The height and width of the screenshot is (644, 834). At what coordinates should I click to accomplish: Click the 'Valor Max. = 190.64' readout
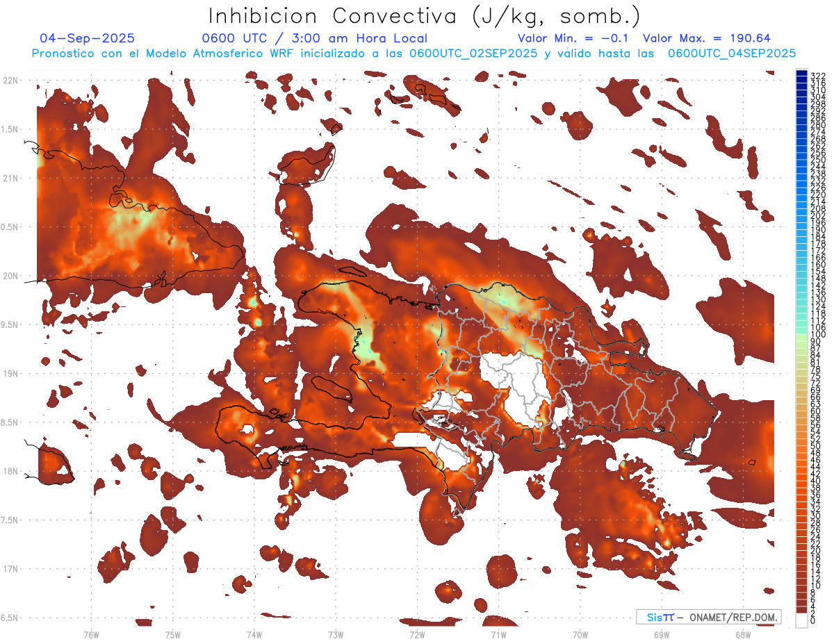(x=708, y=38)
